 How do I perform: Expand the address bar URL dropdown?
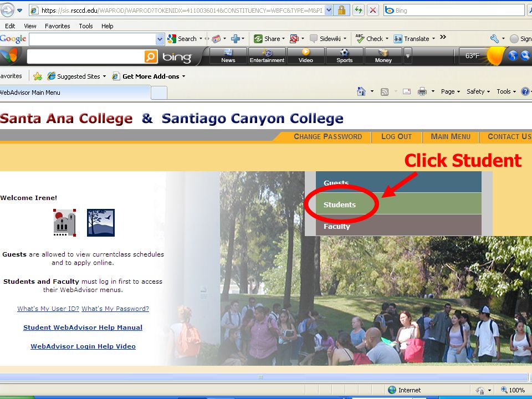click(x=329, y=10)
